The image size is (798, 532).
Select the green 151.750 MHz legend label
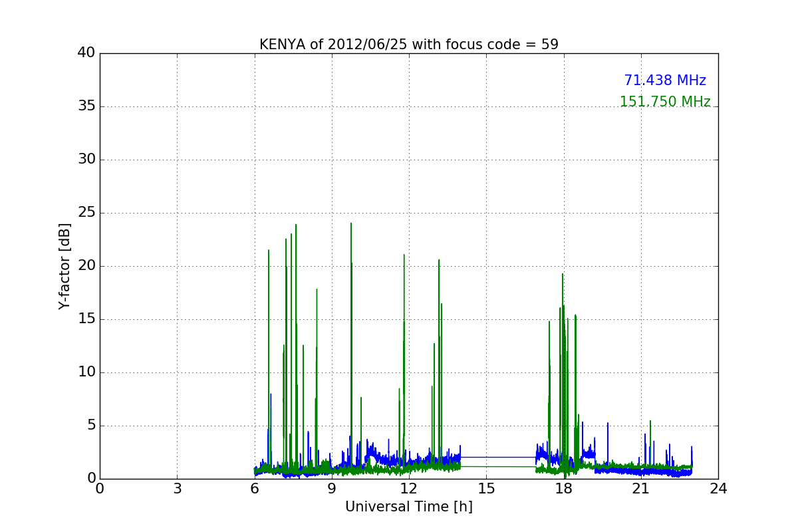(x=665, y=102)
